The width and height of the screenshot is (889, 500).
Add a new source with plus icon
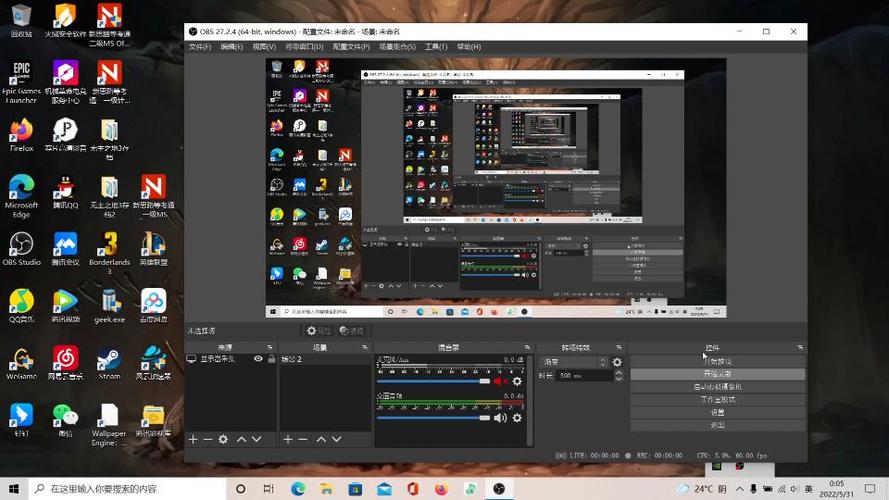[x=193, y=439]
